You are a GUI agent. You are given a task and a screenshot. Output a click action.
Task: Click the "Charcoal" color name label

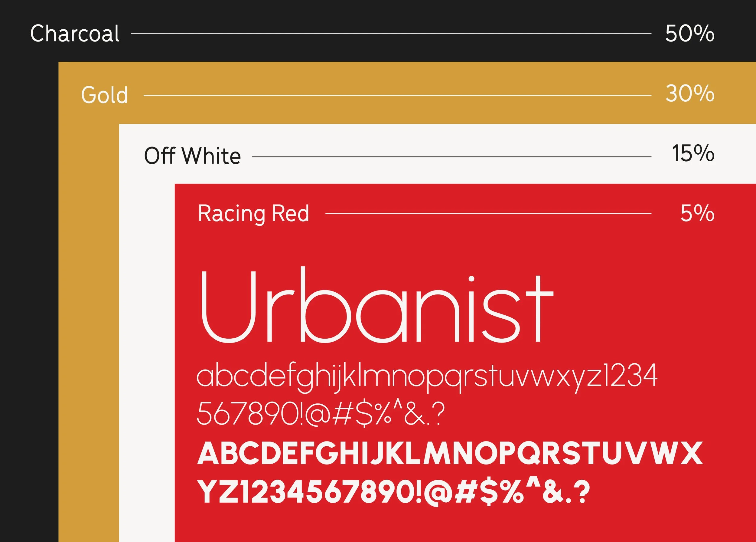coord(75,34)
